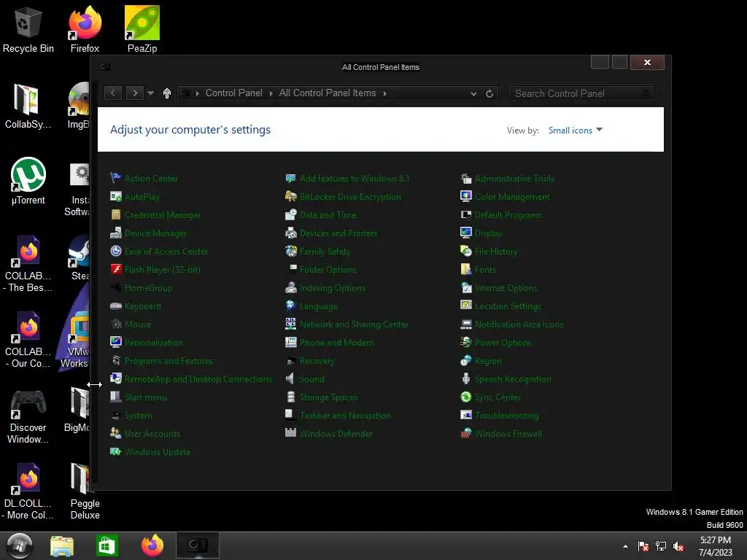This screenshot has height=560, width=747.
Task: Open Credential Manager via its icon
Action: tap(116, 215)
